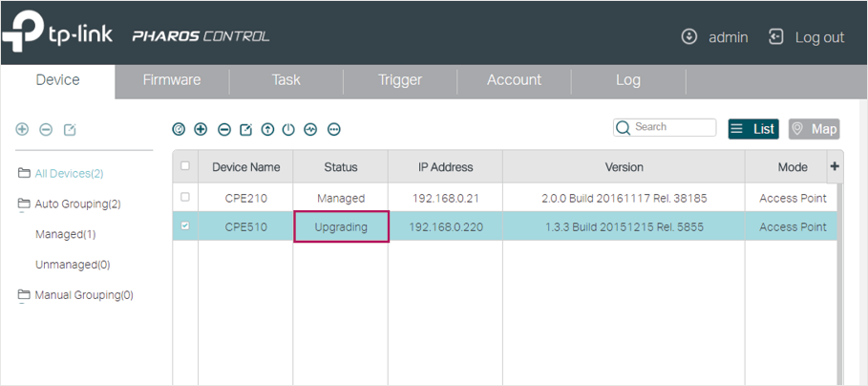Click the light add group plus icon

click(x=22, y=129)
